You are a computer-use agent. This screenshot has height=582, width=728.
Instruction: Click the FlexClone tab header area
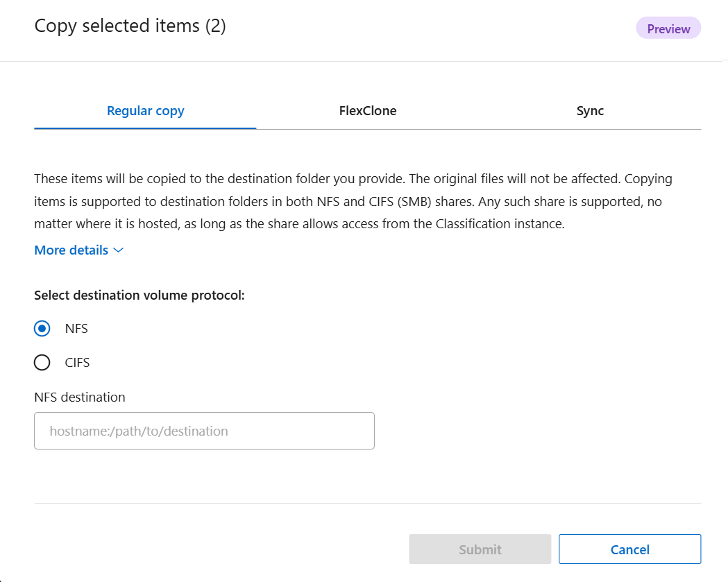[x=368, y=110]
